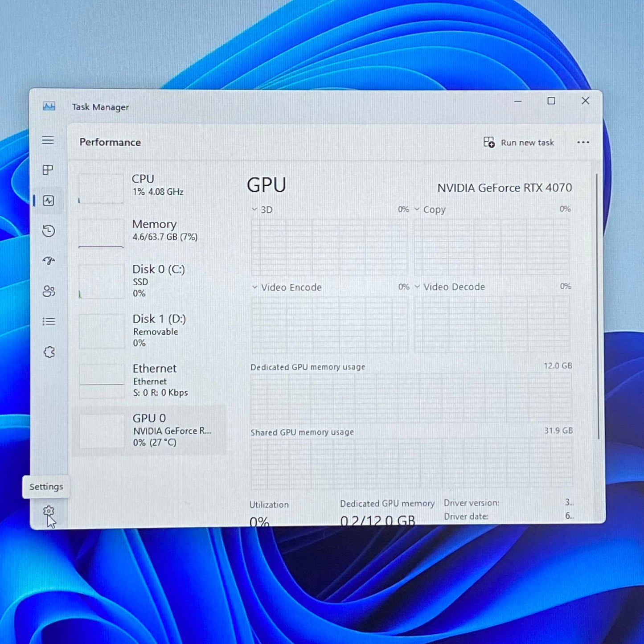Open Task Manager Settings gear
Image resolution: width=644 pixels, height=644 pixels.
pos(49,511)
